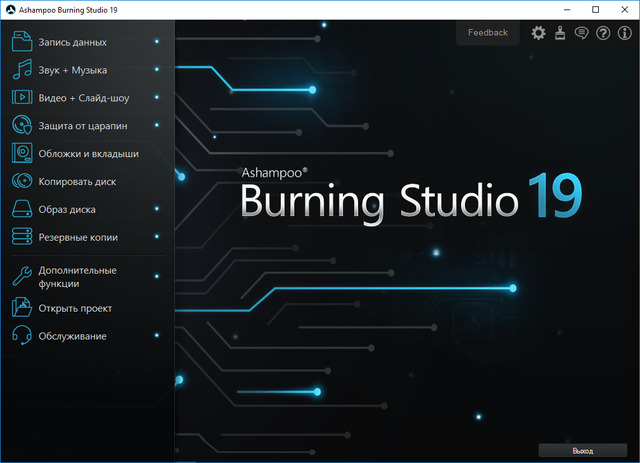Expand the Резервные копии submenu dot
This screenshot has width=640, height=463.
pyautogui.click(x=157, y=238)
